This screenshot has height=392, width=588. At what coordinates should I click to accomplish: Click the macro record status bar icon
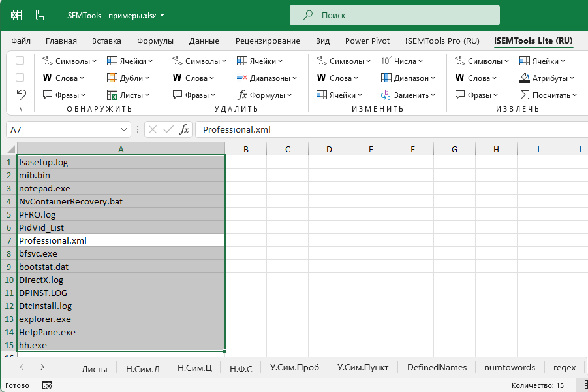pyautogui.click(x=47, y=385)
